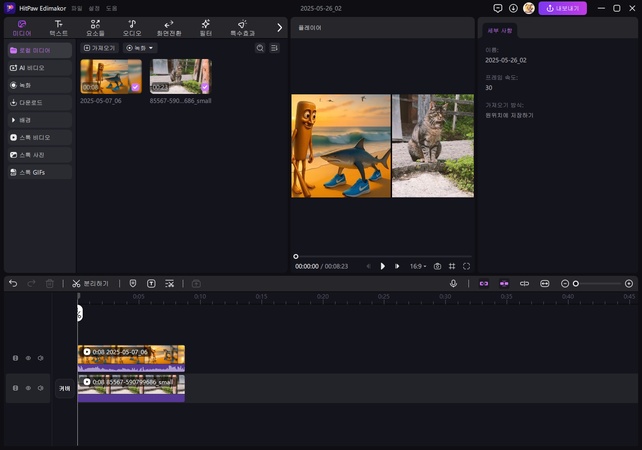
Task: Take a snapshot with the camera icon
Action: (x=437, y=267)
